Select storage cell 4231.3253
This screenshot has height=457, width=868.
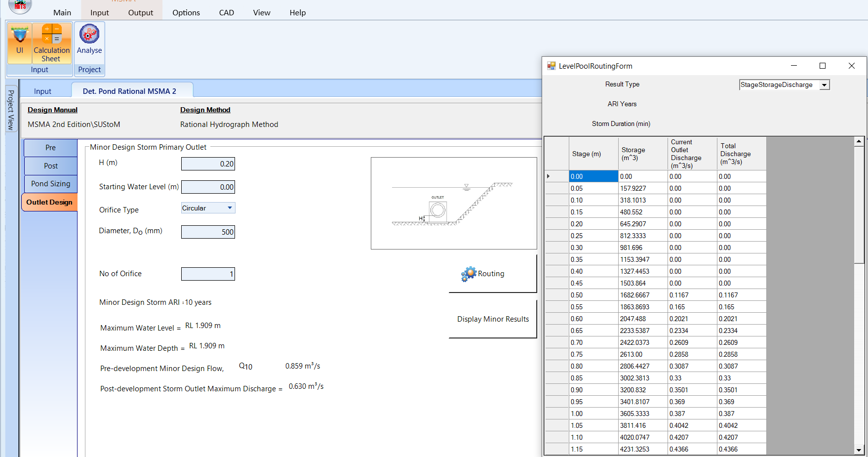[x=643, y=449]
